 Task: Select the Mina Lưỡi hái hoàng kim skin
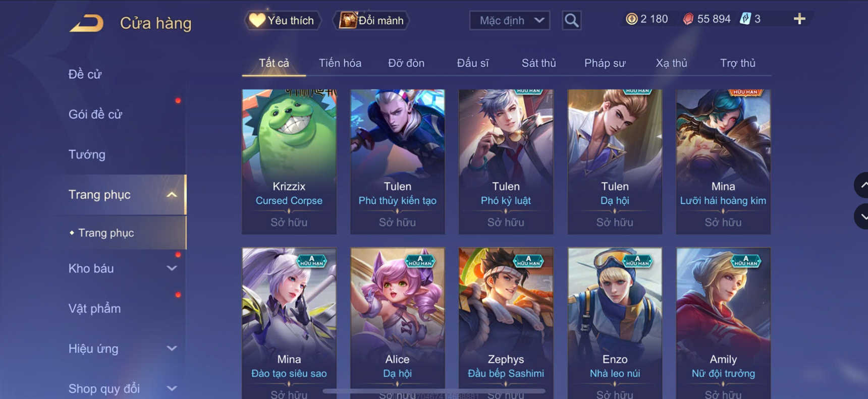(723, 161)
